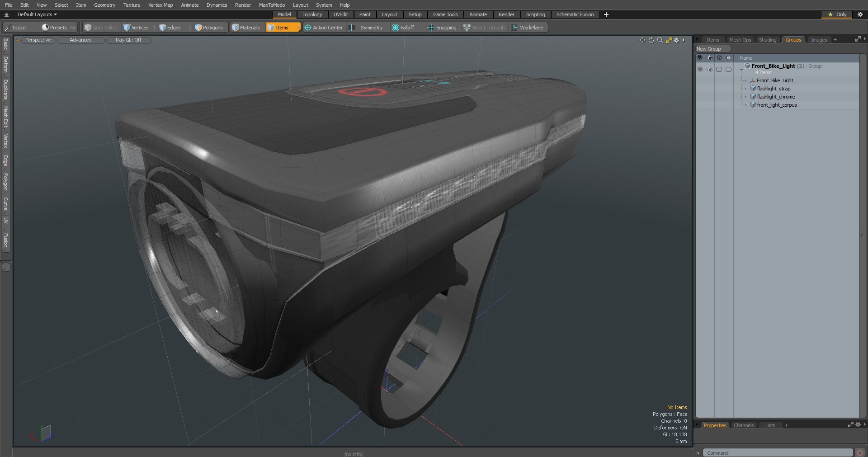The height and width of the screenshot is (457, 868).
Task: Switch to the Mesh Ops panel tab
Action: [x=740, y=40]
